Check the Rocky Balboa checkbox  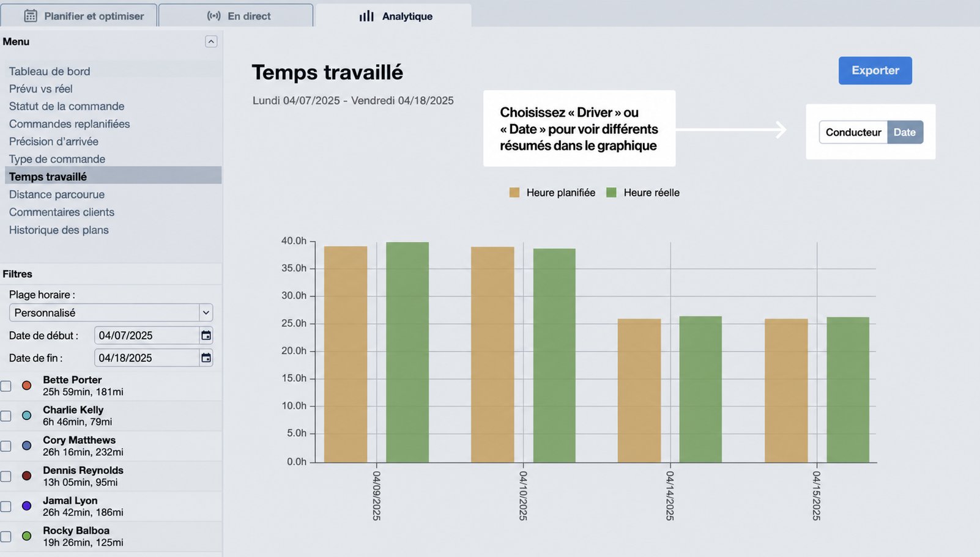[x=6, y=537]
